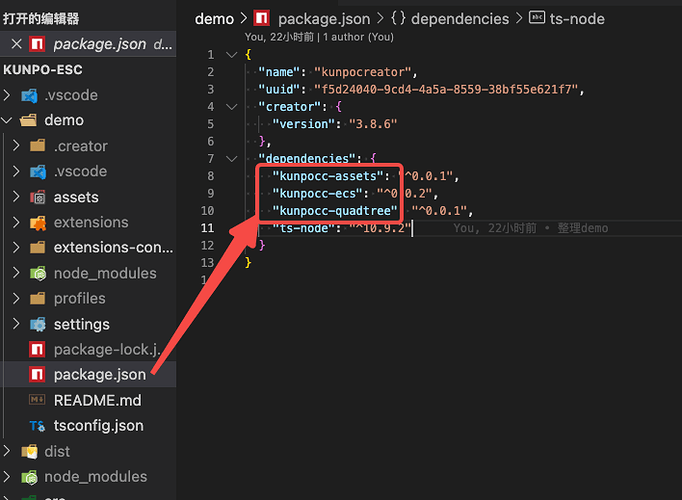This screenshot has height=500, width=682.
Task: Click the breadcrumb ts-node string icon
Action: 537,17
